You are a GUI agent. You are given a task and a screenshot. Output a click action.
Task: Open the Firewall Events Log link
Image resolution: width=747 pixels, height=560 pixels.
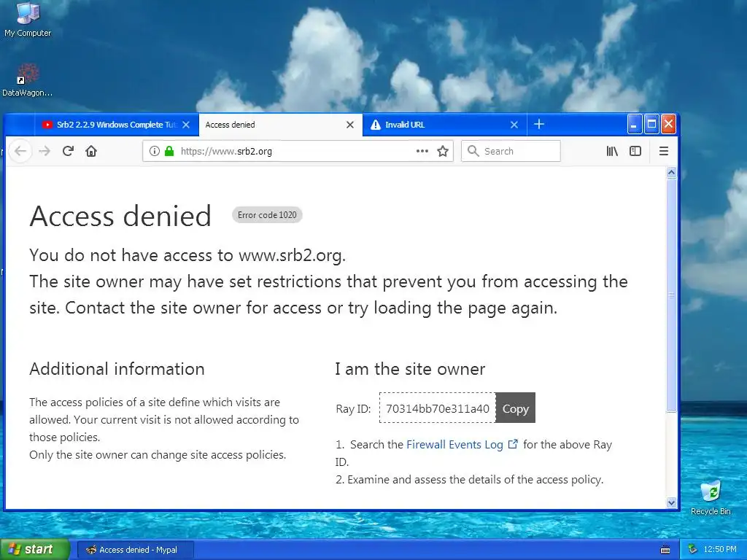[454, 444]
